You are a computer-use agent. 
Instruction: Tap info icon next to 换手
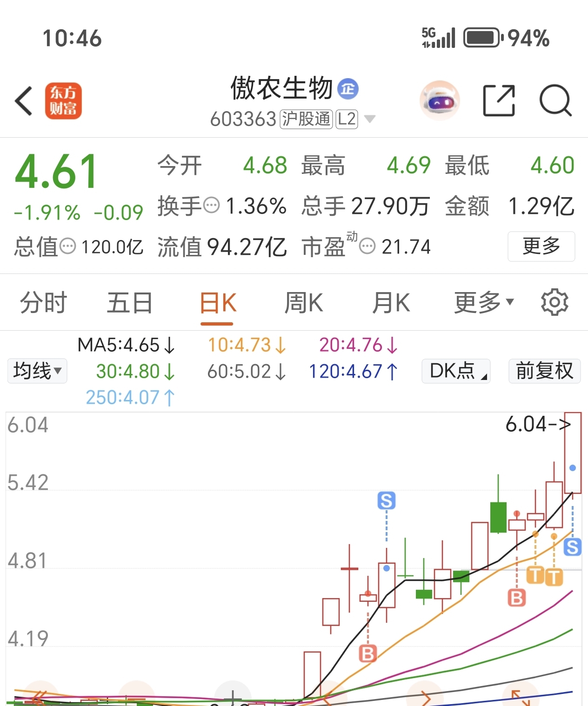[x=212, y=205]
